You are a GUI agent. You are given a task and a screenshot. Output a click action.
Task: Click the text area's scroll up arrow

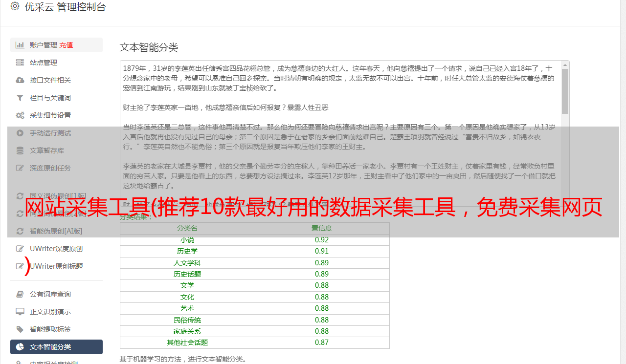(x=565, y=65)
